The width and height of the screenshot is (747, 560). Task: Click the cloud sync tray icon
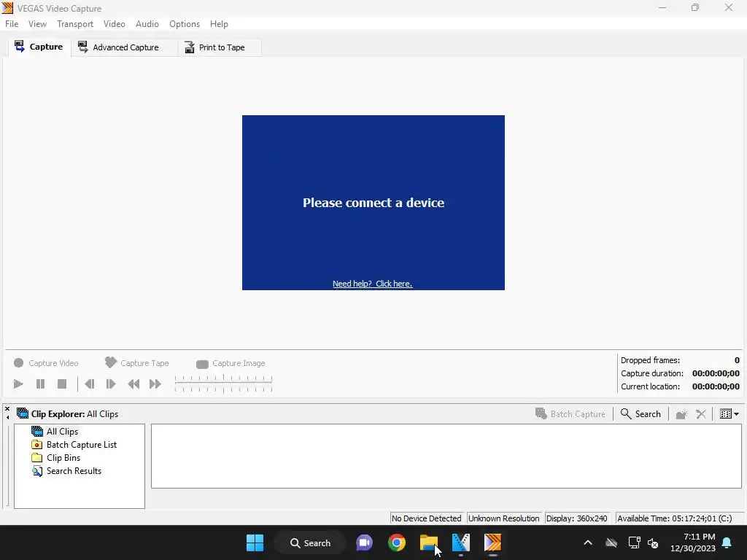tap(611, 542)
